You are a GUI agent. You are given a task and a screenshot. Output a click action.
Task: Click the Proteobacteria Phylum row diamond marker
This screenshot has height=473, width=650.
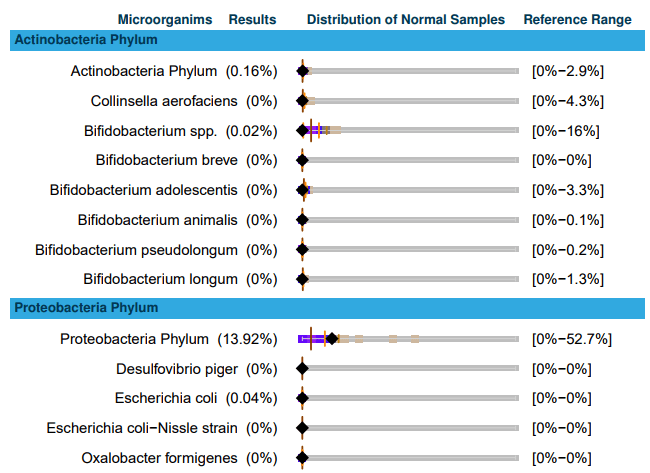click(x=332, y=339)
